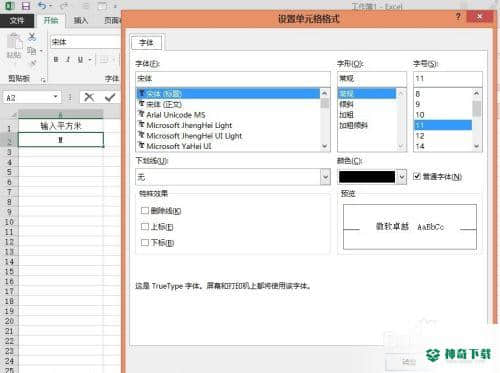Select font size 10

[443, 115]
